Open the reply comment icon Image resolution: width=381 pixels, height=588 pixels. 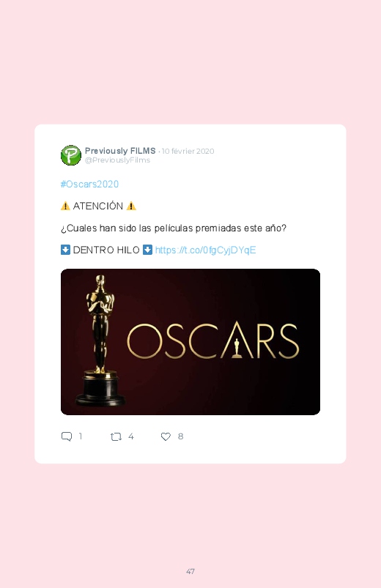[x=67, y=436]
